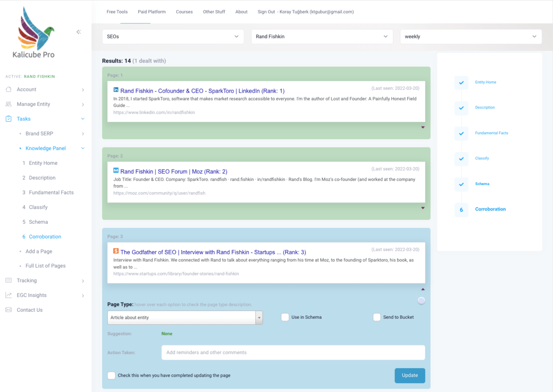Check the completed updating the page box
553x392 pixels.
tap(111, 375)
